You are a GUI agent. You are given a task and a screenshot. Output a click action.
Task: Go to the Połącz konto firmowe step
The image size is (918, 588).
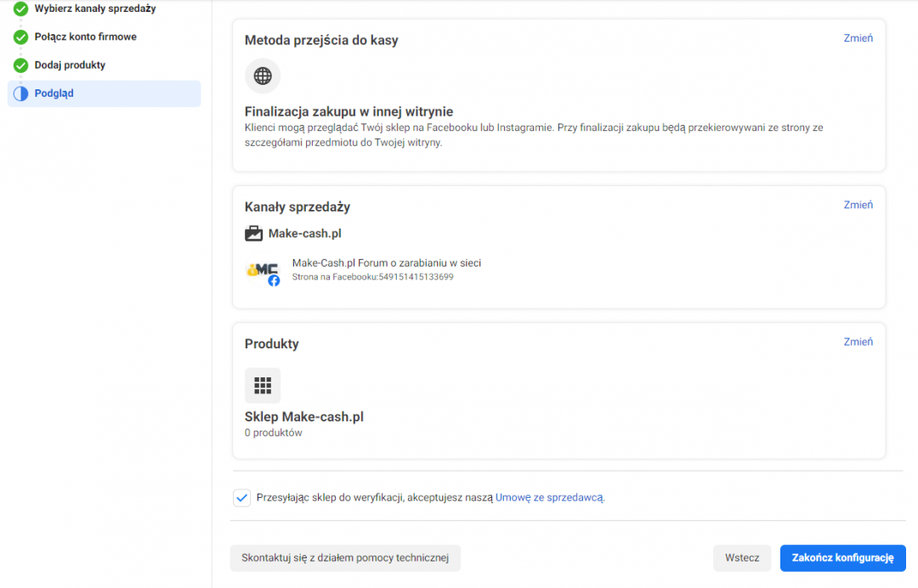pyautogui.click(x=85, y=37)
